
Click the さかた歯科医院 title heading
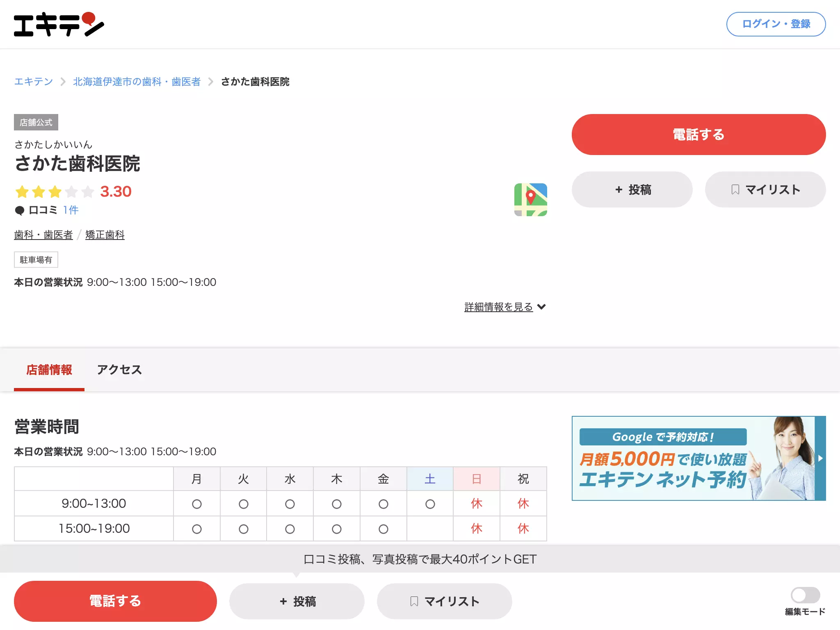[77, 164]
